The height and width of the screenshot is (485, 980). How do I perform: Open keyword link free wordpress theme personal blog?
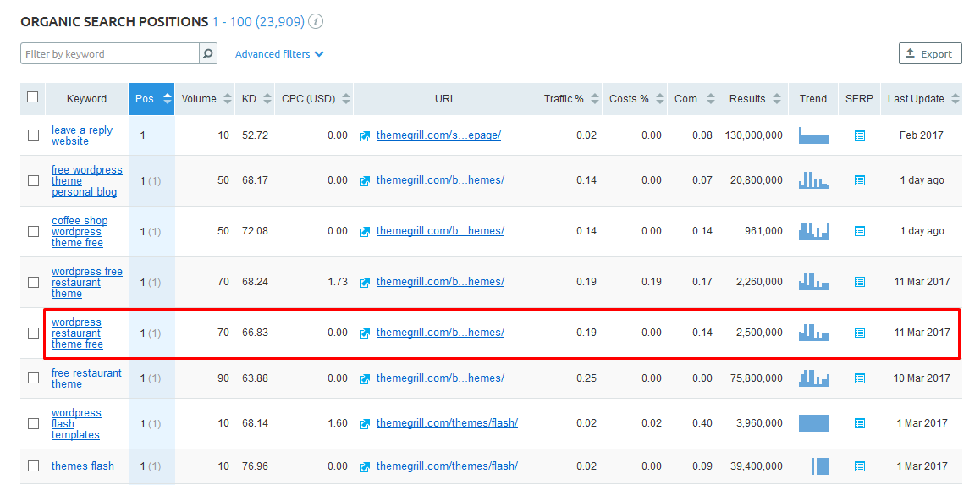[87, 181]
